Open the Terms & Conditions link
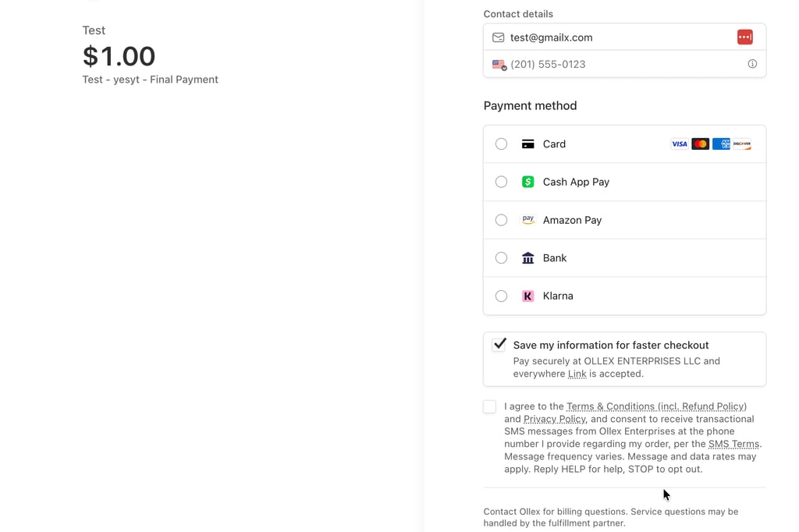Image resolution: width=799 pixels, height=532 pixels. point(655,406)
